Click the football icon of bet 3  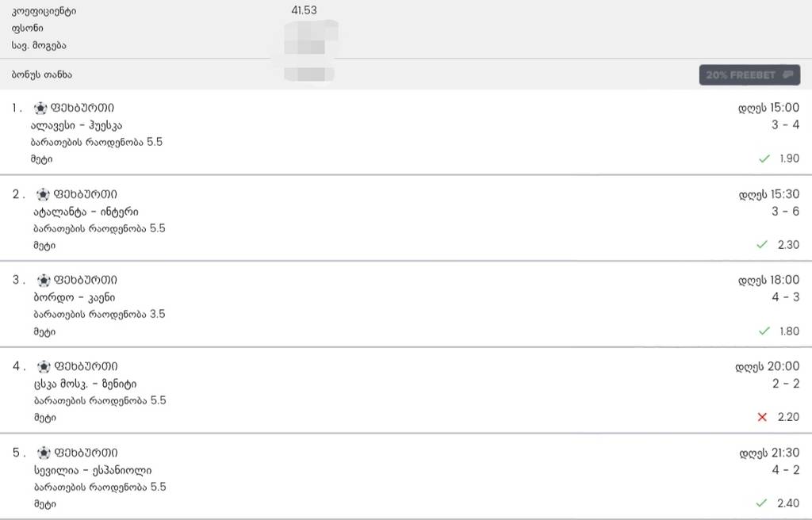click(44, 280)
